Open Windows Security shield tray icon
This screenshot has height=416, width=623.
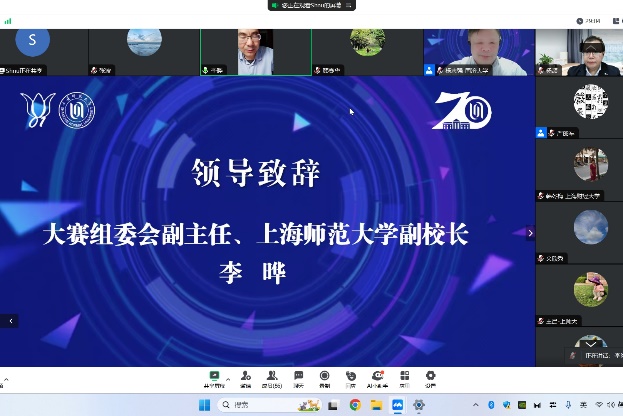click(507, 405)
